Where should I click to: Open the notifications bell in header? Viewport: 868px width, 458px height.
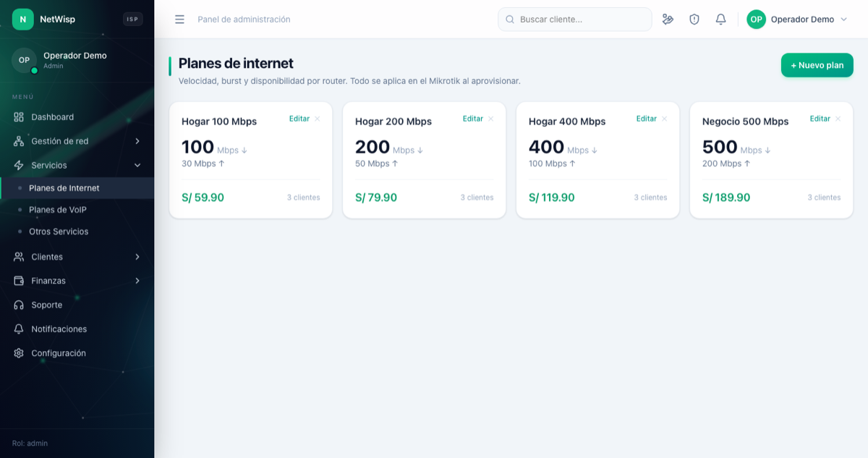720,20
